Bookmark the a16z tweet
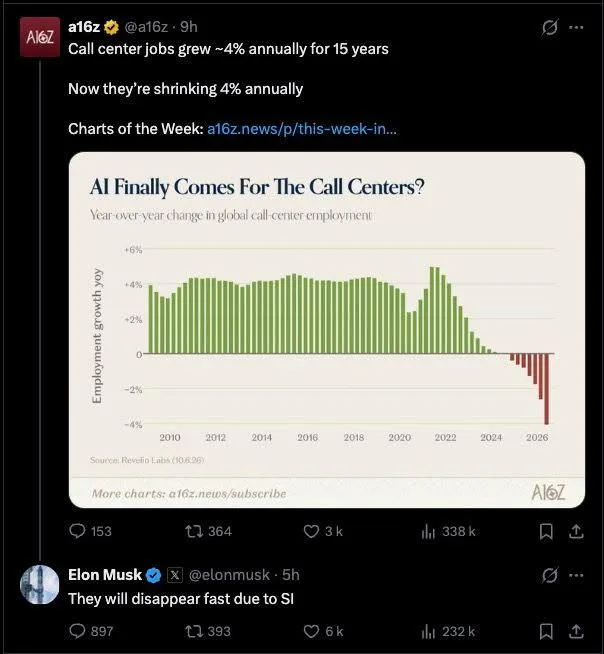Screen dimensions: 604x654 click(546, 531)
